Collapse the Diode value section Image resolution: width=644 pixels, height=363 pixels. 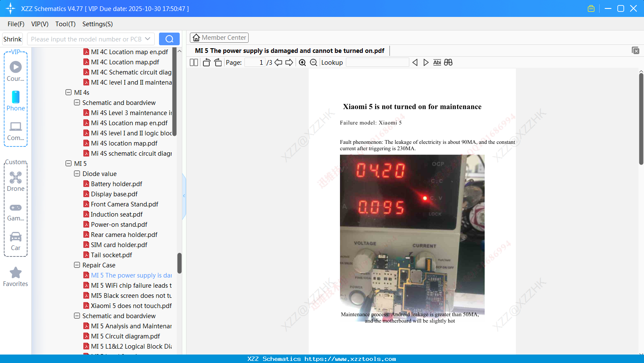pos(77,173)
